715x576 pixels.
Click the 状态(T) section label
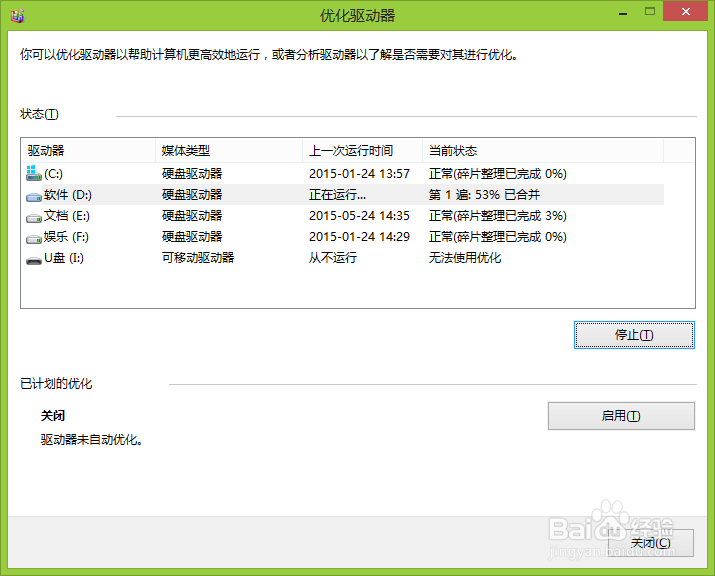39,114
